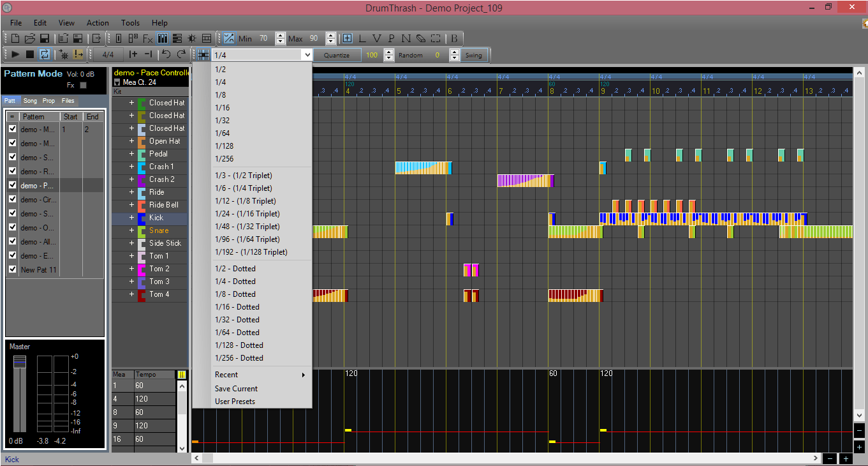Toggle the grid snap icon beside quantize dropdown
This screenshot has height=466, width=868.
pyautogui.click(x=203, y=55)
